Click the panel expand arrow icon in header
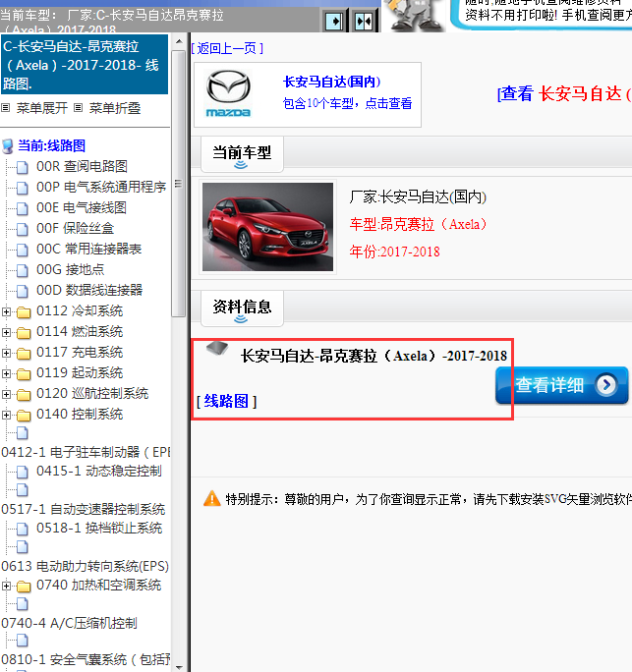632x672 pixels. (x=334, y=21)
